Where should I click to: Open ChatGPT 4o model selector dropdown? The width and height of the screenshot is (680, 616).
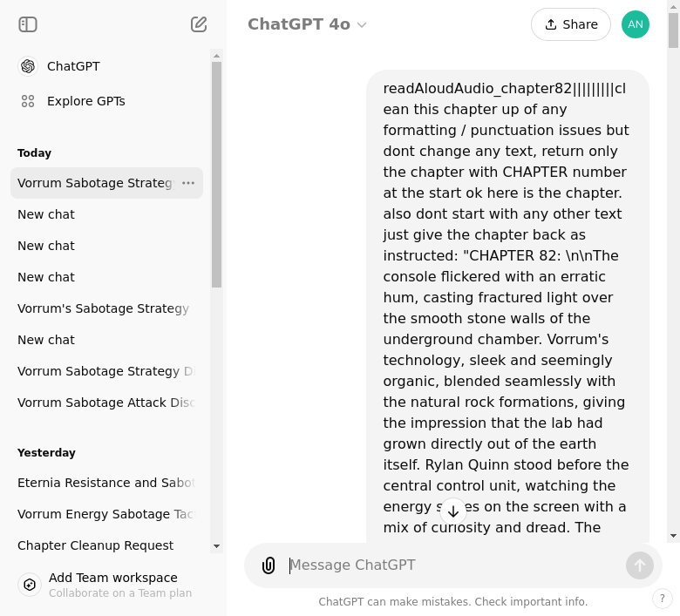tap(307, 24)
